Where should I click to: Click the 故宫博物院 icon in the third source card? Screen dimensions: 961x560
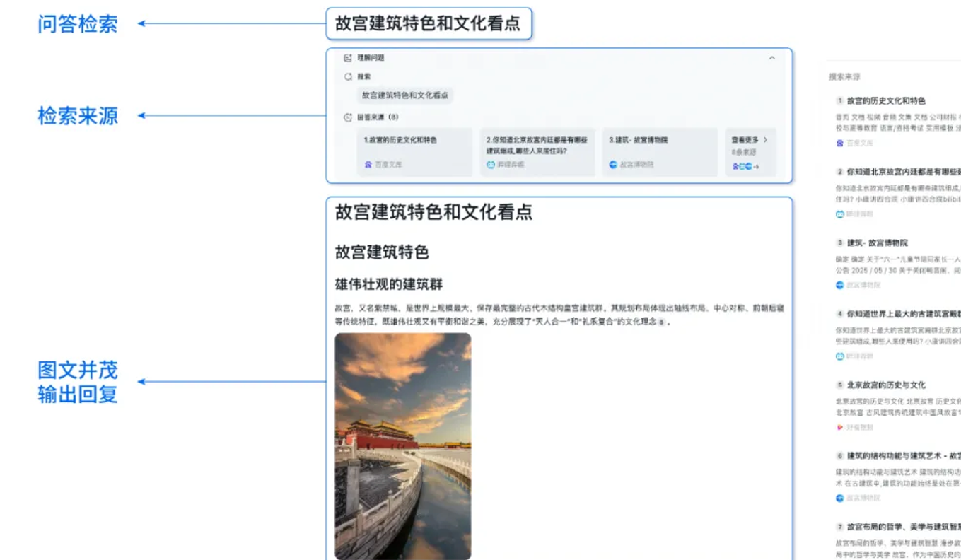point(613,165)
